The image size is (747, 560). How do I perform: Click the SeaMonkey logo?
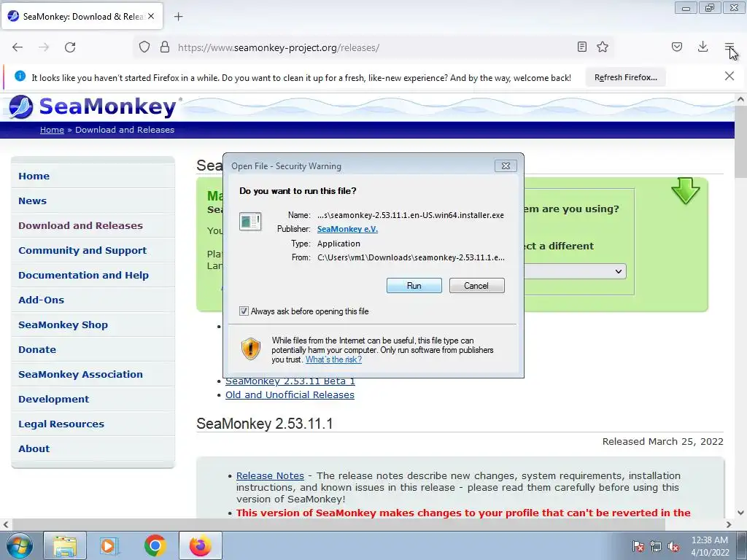(93, 106)
